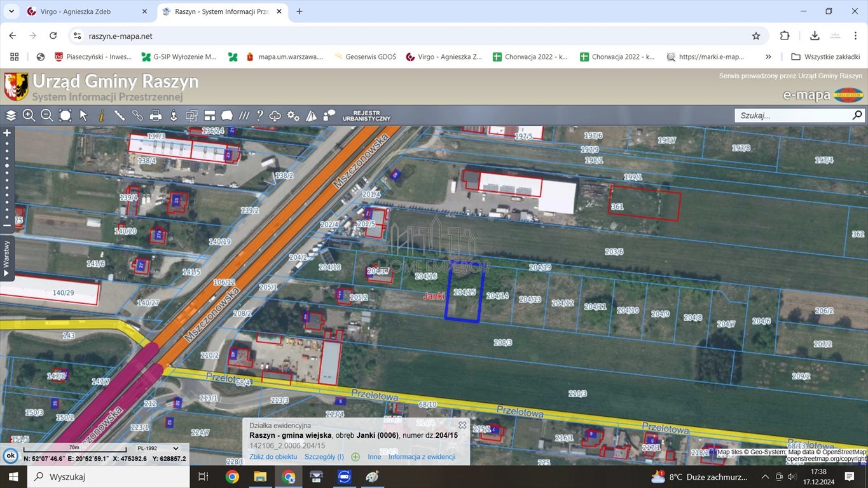This screenshot has width=868, height=488.
Task: Open mapa.um.warszawa bookmark
Action: (284, 57)
